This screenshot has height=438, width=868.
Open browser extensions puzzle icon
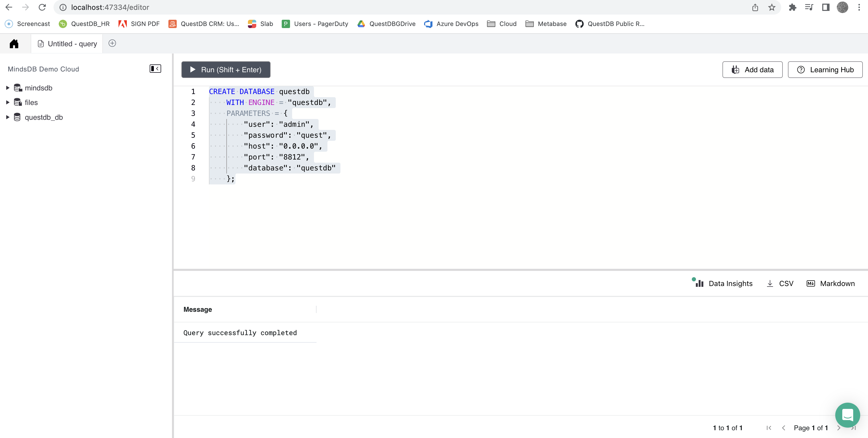point(792,8)
